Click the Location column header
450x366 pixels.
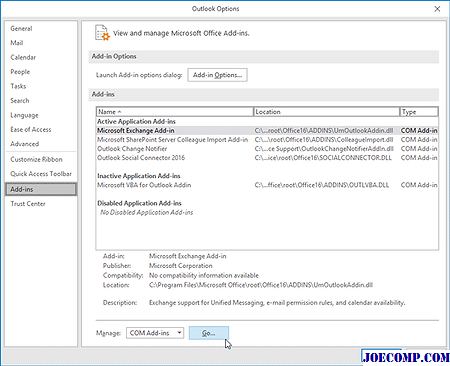(326, 112)
